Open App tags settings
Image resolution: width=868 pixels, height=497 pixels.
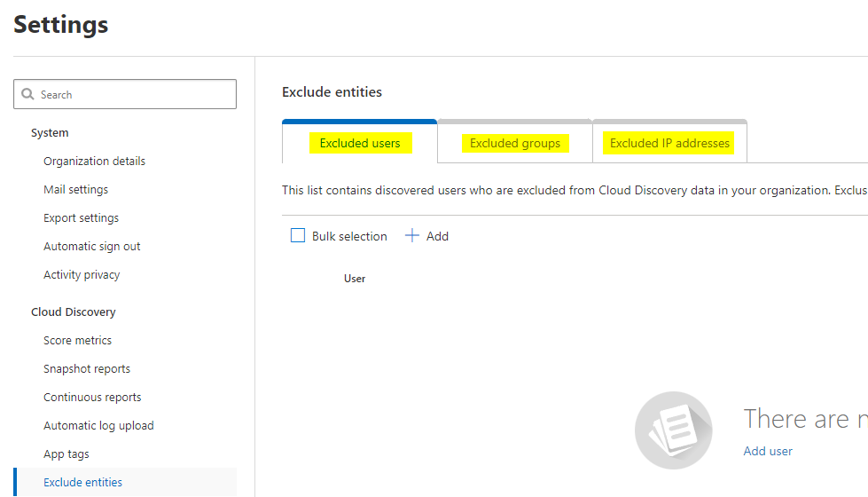tap(66, 454)
